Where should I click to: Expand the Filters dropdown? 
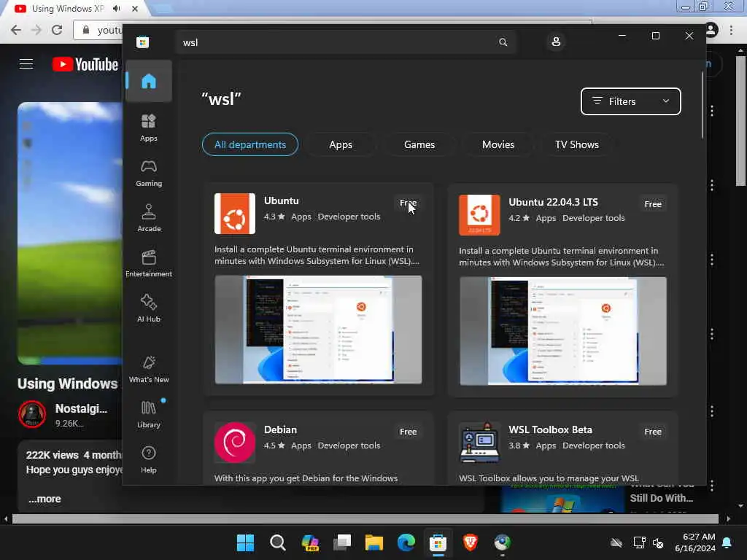[x=631, y=101]
